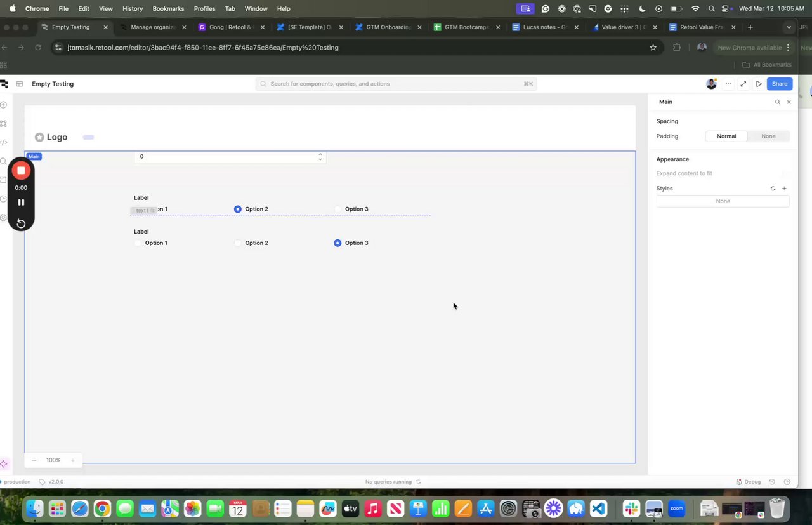Screen dimensions: 812x525
Task: Increment the number input stepper up
Action: [x=320, y=154]
